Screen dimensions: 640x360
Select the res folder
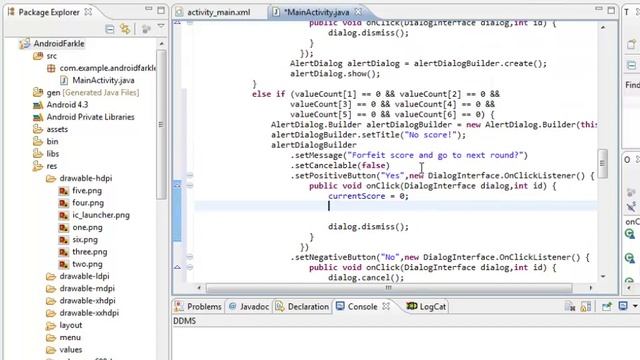52,166
